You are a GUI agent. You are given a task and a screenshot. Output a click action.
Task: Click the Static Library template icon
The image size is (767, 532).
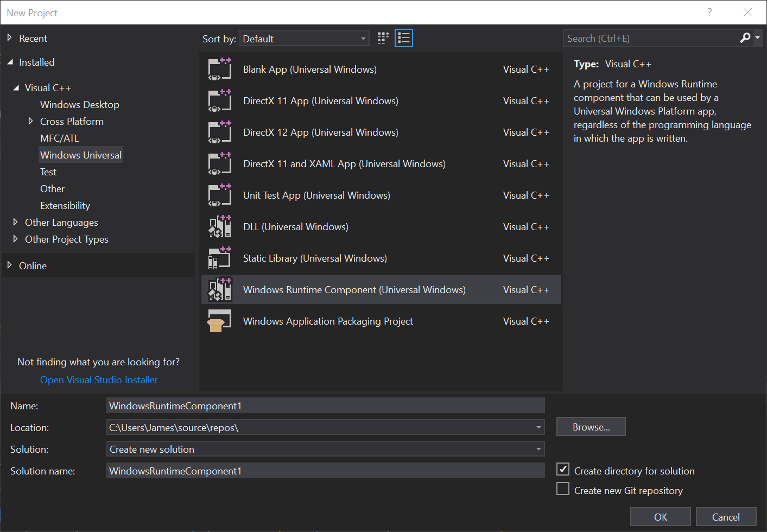tap(219, 258)
